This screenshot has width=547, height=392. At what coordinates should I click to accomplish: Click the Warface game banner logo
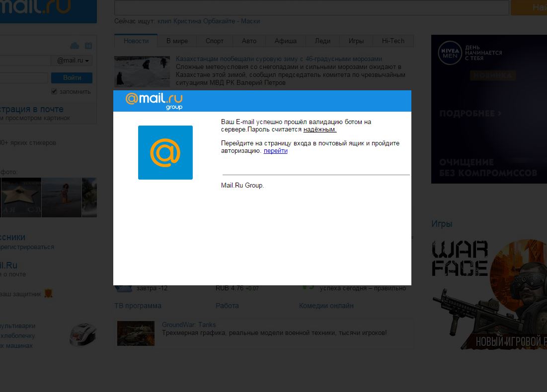tap(460, 258)
